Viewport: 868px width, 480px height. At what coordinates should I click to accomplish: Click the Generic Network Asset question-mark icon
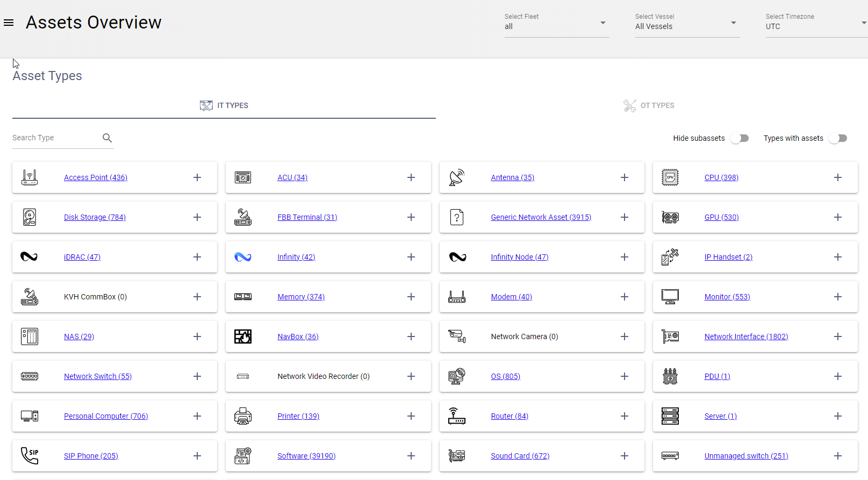point(457,217)
